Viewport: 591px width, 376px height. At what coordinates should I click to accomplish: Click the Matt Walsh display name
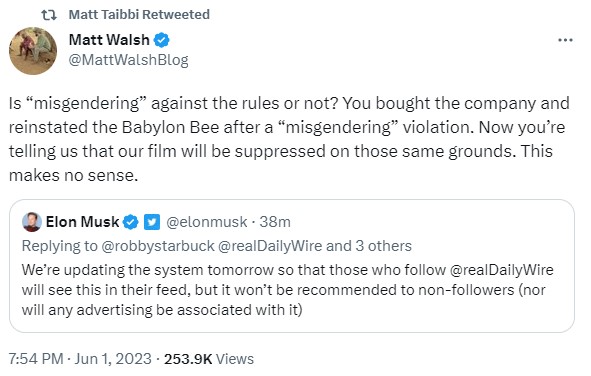pyautogui.click(x=109, y=40)
